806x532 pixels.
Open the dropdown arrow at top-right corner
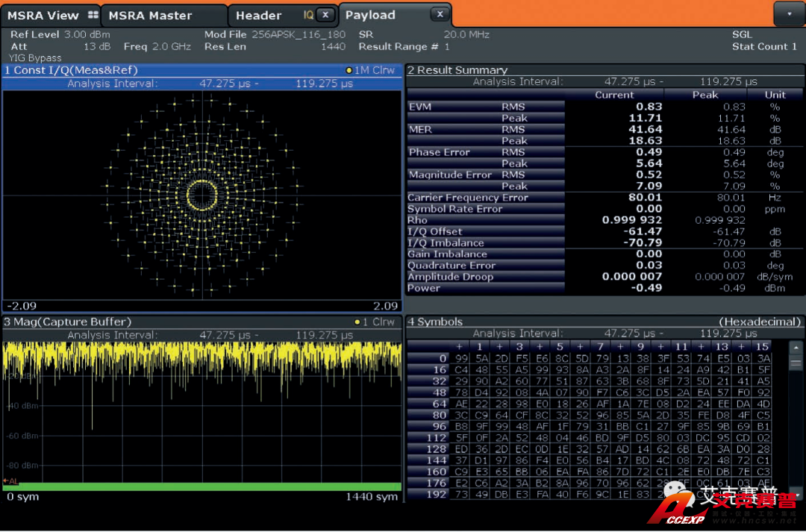(789, 14)
